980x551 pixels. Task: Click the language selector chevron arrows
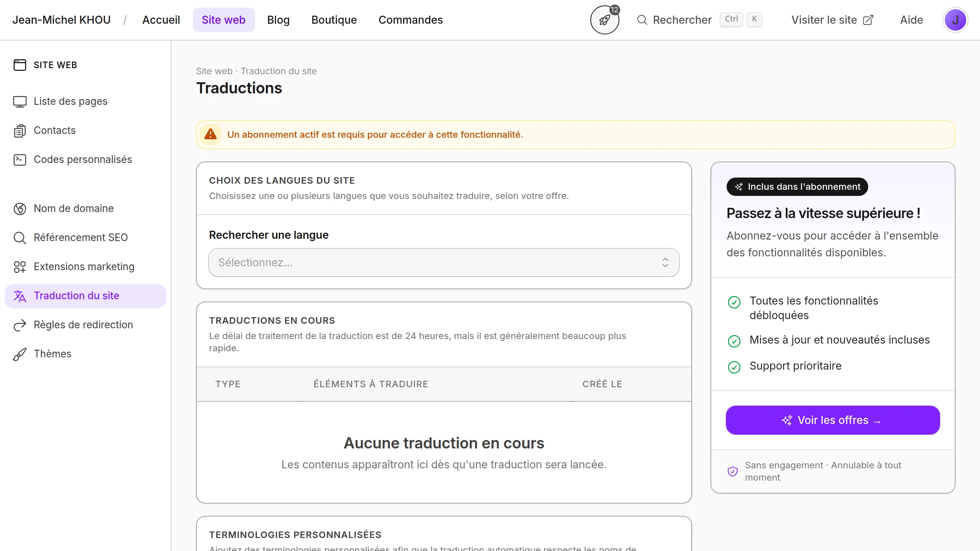[665, 262]
